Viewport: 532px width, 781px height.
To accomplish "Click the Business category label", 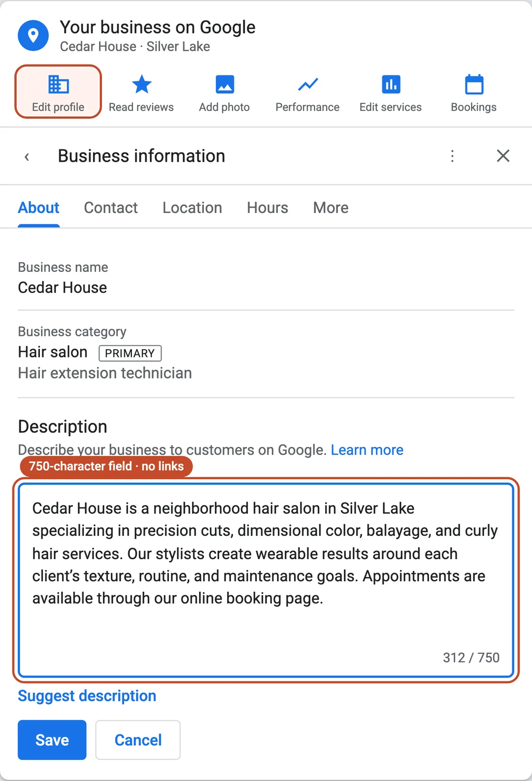I will tap(72, 332).
